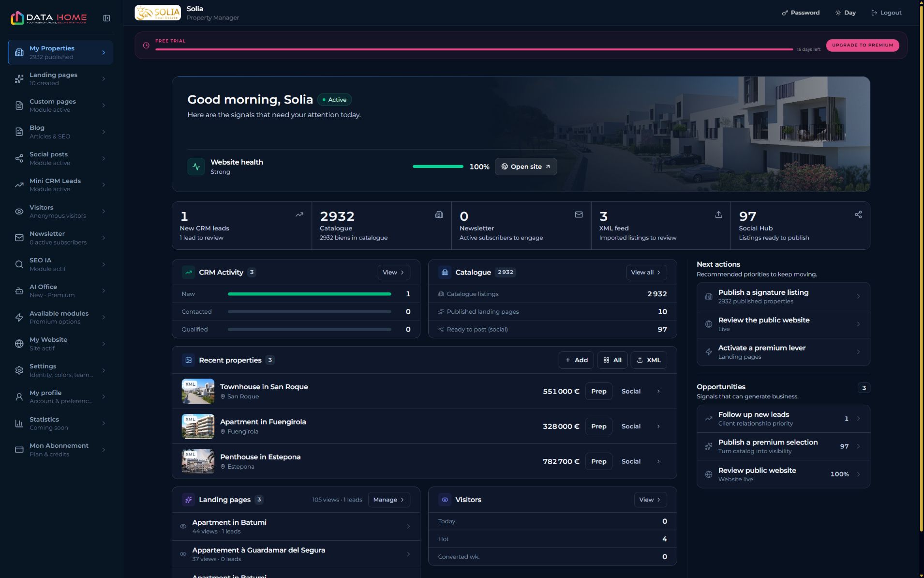The width and height of the screenshot is (924, 578).
Task: Open Settings menu item
Action: [x=60, y=370]
